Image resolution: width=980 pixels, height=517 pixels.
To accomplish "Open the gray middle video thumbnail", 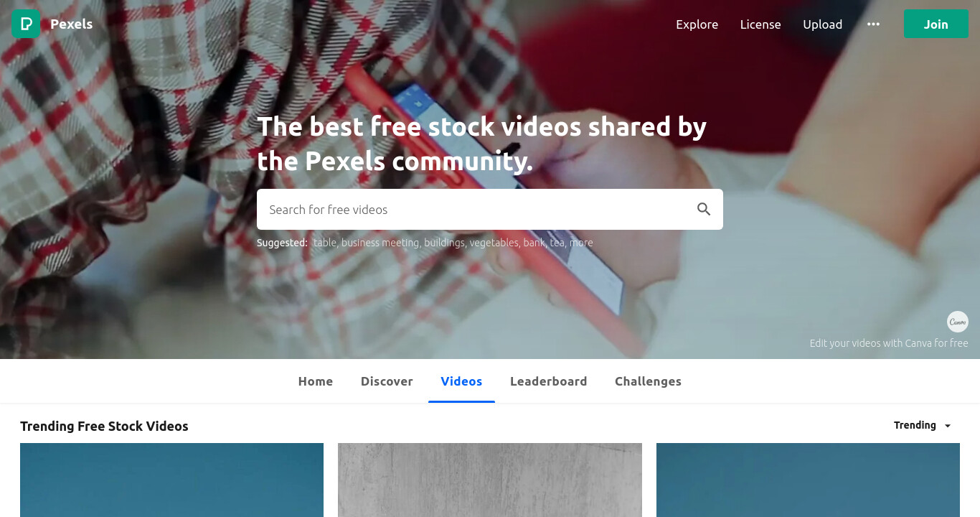I will point(490,480).
